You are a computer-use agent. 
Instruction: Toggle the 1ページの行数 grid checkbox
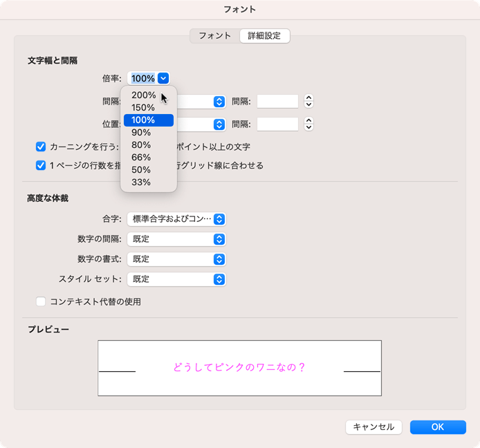(x=41, y=165)
